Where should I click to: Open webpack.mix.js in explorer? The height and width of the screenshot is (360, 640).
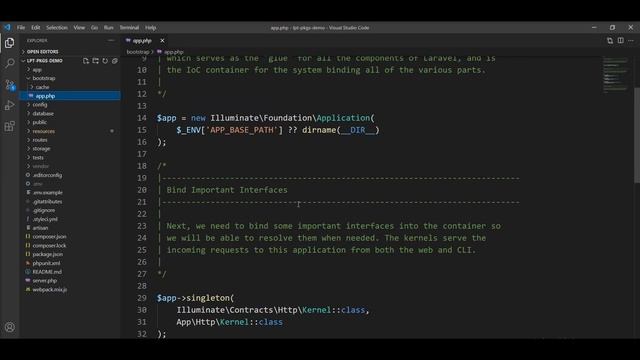click(70, 289)
